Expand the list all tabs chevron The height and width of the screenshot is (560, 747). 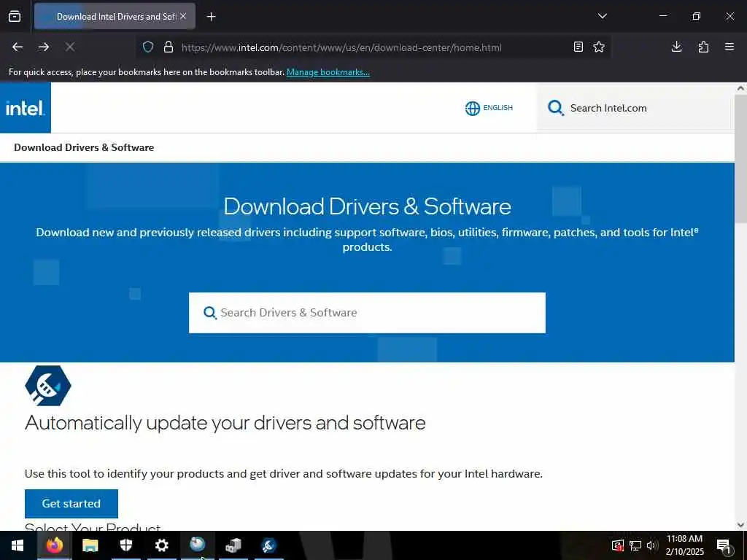pos(602,16)
